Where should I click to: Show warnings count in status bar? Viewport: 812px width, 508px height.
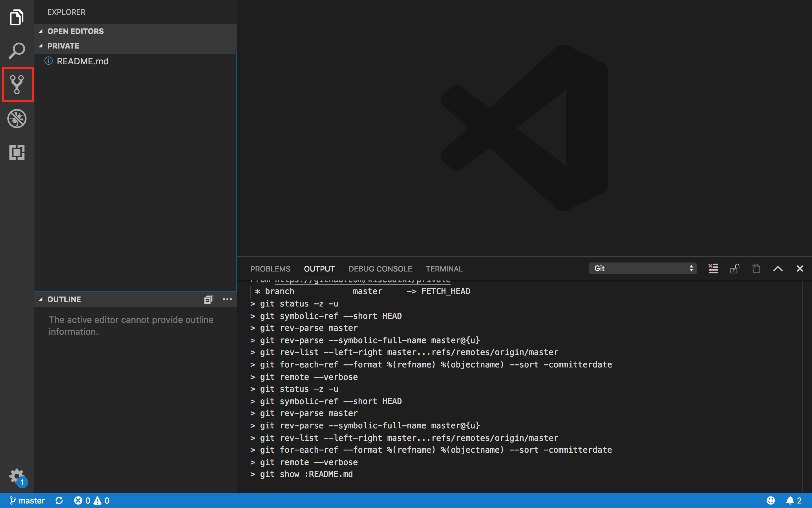tap(102, 501)
